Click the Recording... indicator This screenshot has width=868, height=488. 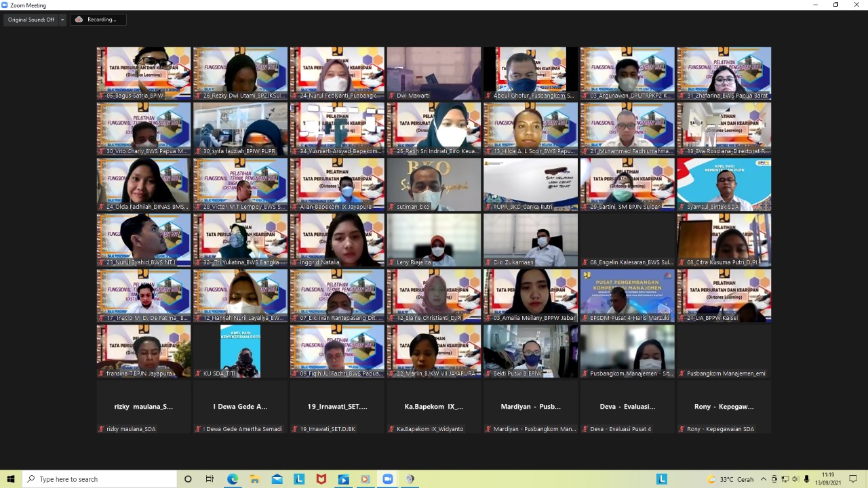[98, 20]
